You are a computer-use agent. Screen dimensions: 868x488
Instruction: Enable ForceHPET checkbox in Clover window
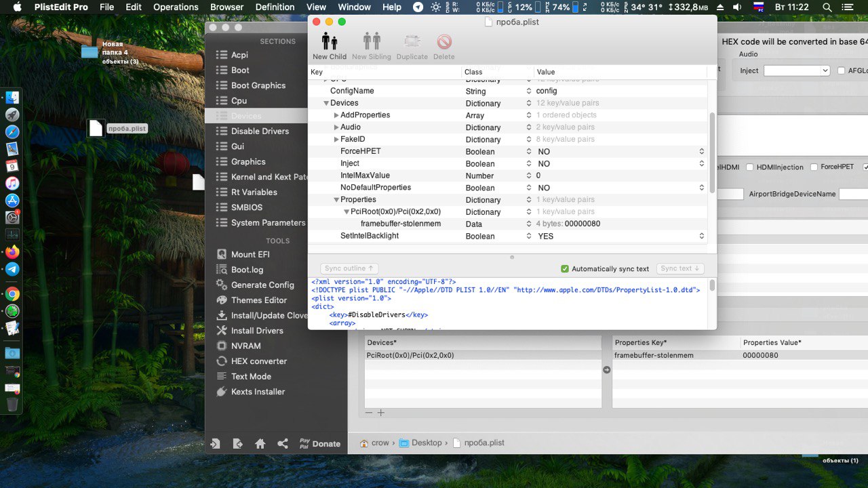[x=814, y=167]
